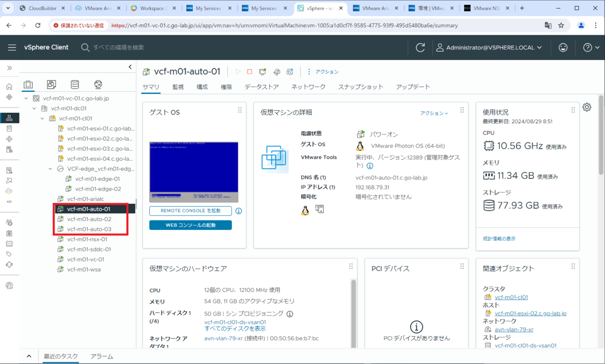The width and height of the screenshot is (605, 364).
Task: Select vcf-m01-auto-02 in the inventory tree
Action: pos(89,219)
